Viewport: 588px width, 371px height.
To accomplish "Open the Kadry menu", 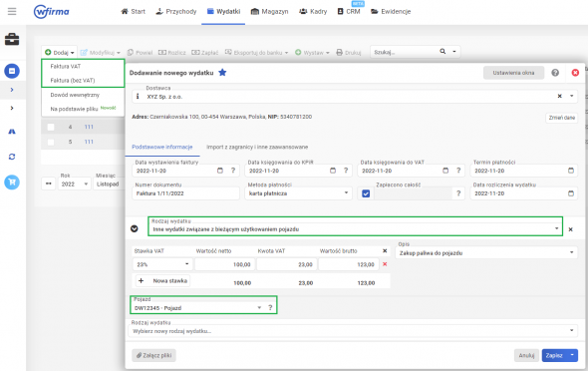I will coord(313,12).
